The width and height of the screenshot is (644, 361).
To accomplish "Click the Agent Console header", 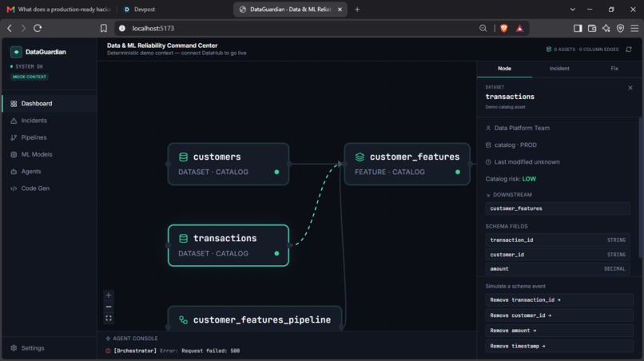I will [x=132, y=339].
